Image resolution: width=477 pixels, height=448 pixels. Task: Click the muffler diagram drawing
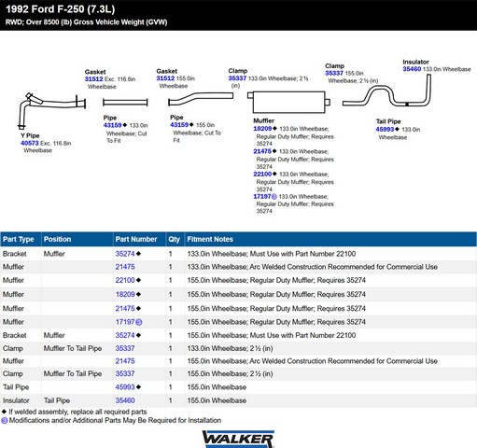[288, 102]
